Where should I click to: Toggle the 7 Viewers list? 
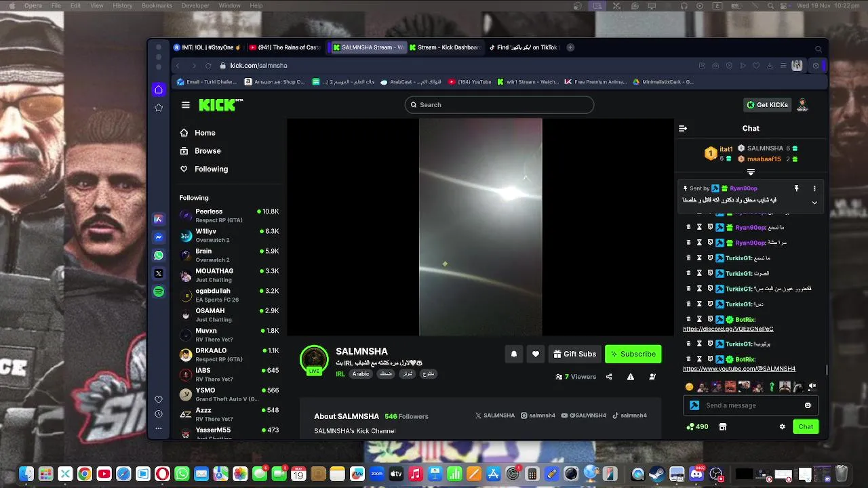click(576, 377)
